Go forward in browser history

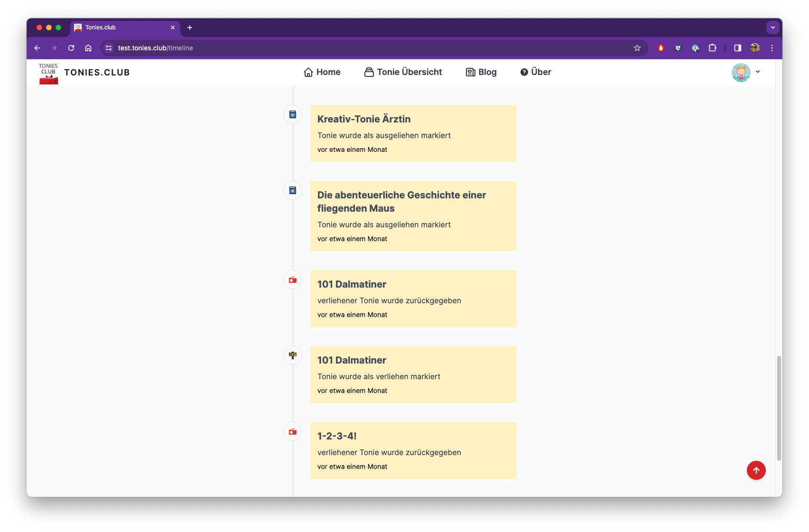[54, 48]
